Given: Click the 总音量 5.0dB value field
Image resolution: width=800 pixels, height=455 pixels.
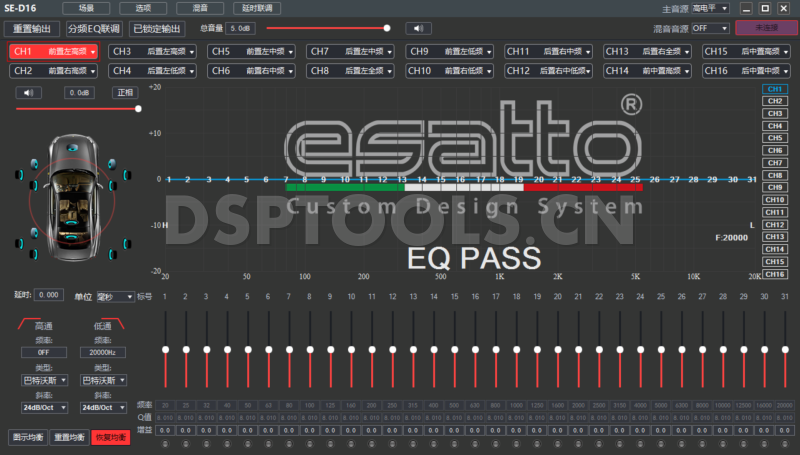Looking at the screenshot, I should pyautogui.click(x=240, y=29).
